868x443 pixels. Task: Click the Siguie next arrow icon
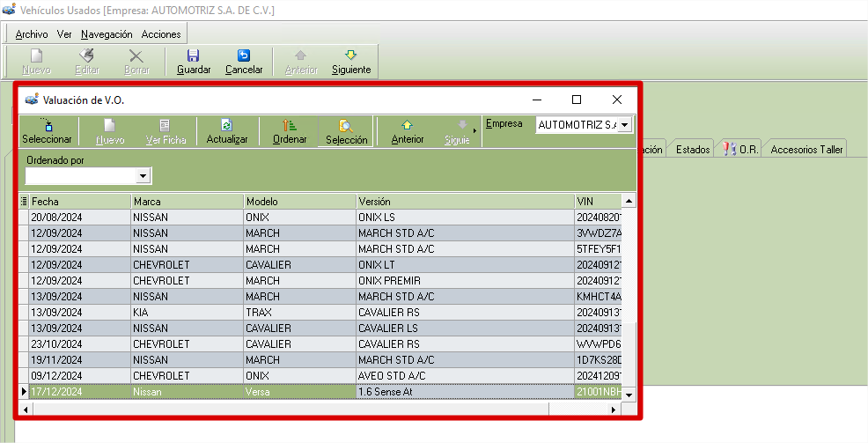click(x=462, y=125)
